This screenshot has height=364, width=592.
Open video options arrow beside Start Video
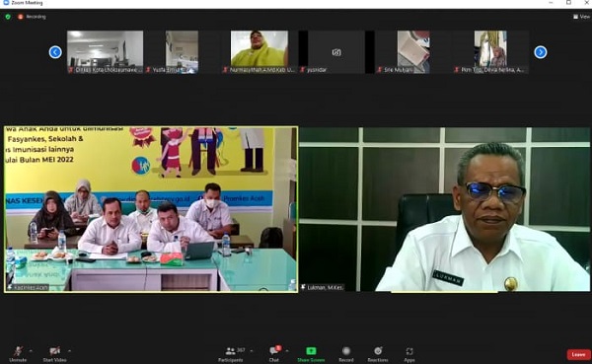tap(69, 351)
